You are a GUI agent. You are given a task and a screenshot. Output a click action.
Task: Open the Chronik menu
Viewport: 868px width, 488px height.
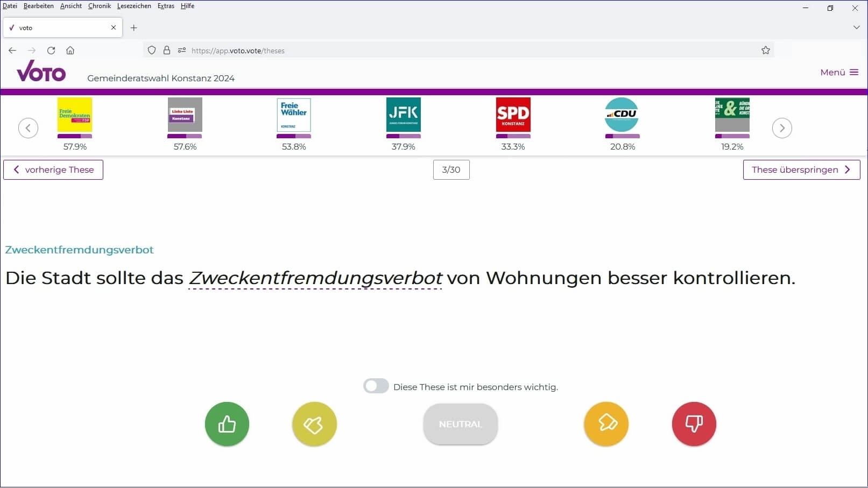100,6
